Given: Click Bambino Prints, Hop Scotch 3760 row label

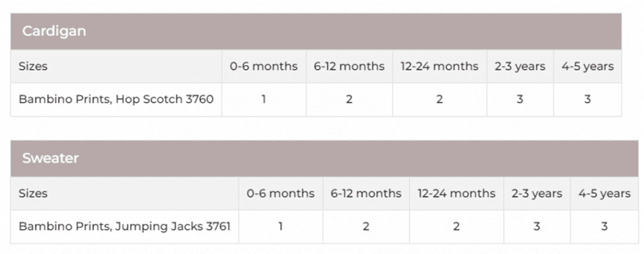Looking at the screenshot, I should coord(116,99).
